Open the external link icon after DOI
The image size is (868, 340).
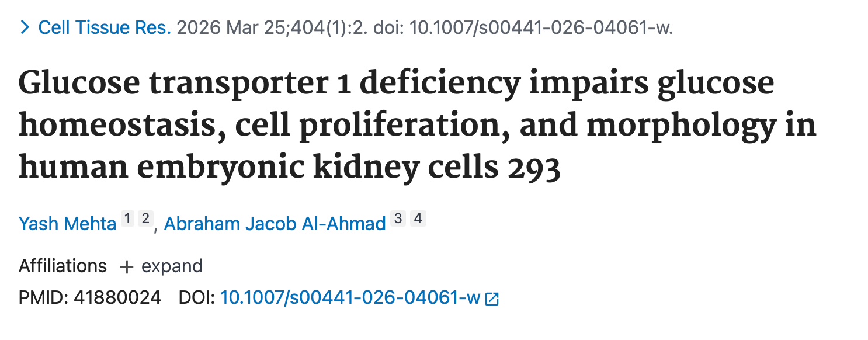(x=492, y=299)
